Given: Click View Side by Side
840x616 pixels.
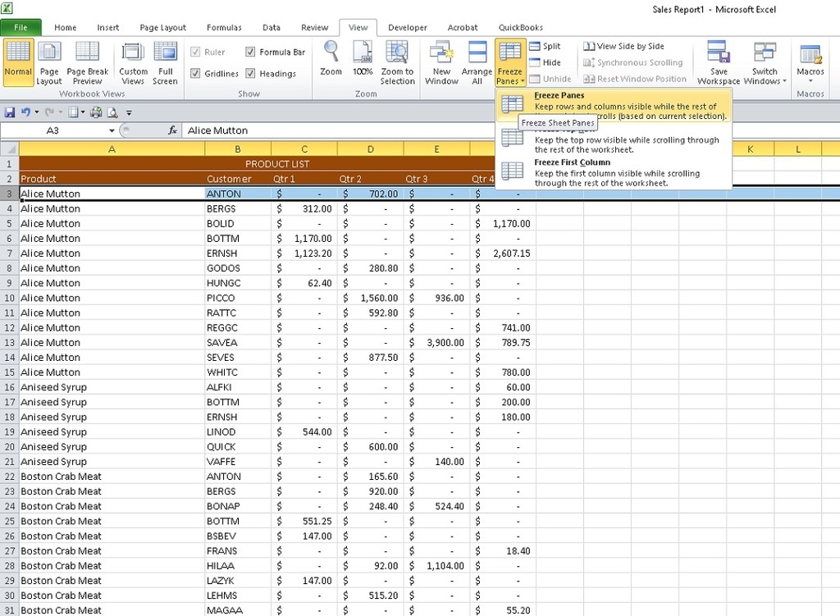Looking at the screenshot, I should (x=624, y=47).
